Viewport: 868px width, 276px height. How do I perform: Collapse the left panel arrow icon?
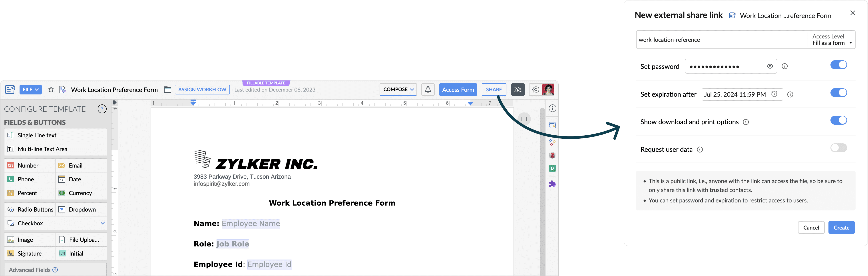tap(115, 102)
